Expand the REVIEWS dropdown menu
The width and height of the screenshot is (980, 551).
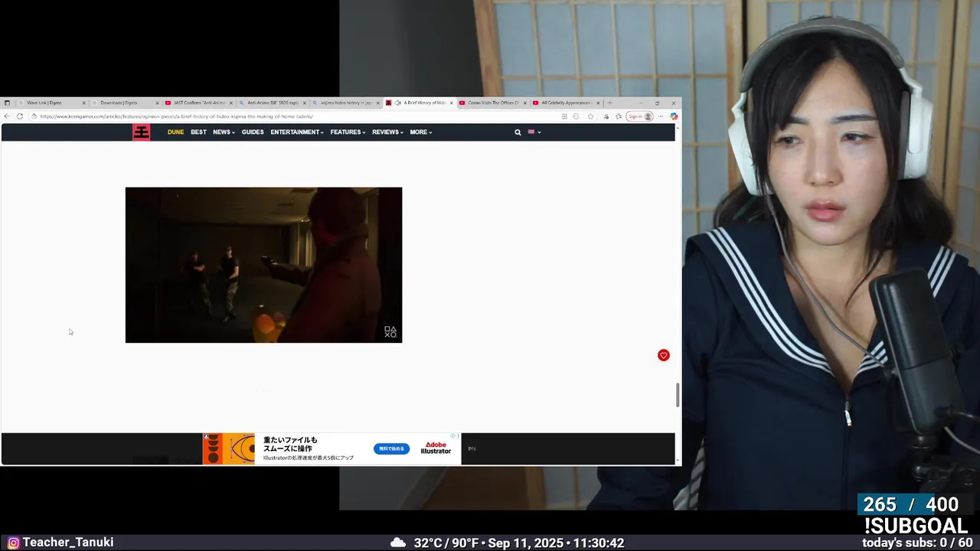pos(387,132)
